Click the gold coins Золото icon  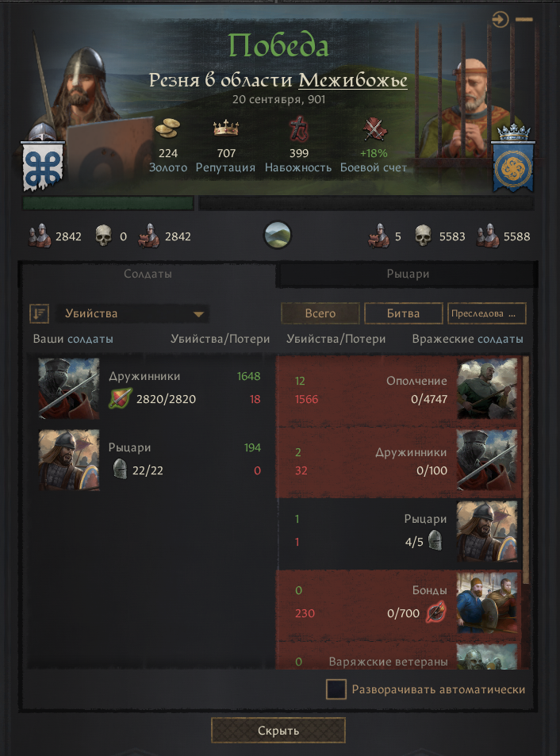click(167, 129)
